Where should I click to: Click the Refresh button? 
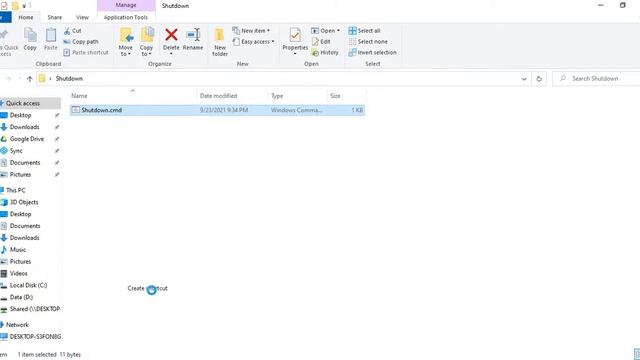click(x=539, y=79)
